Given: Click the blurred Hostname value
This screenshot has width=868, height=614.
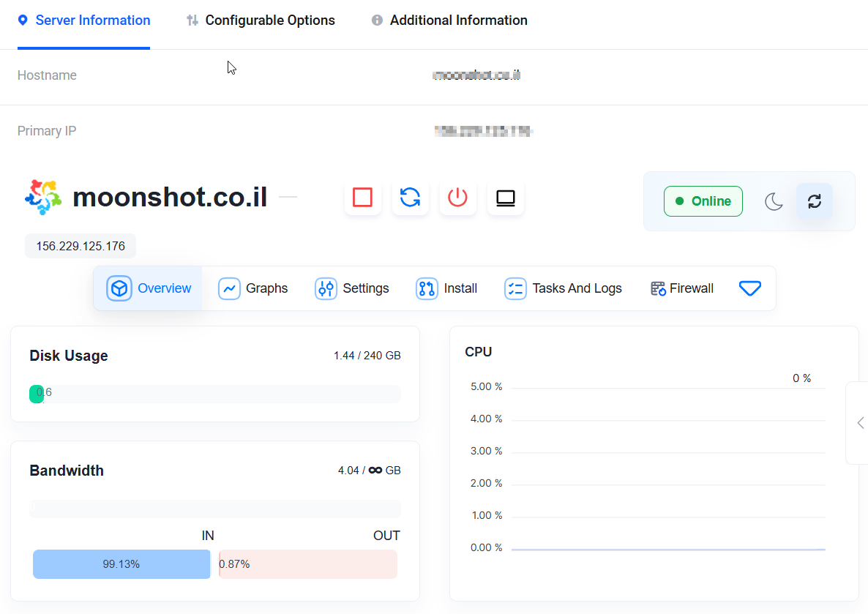Looking at the screenshot, I should pos(476,75).
